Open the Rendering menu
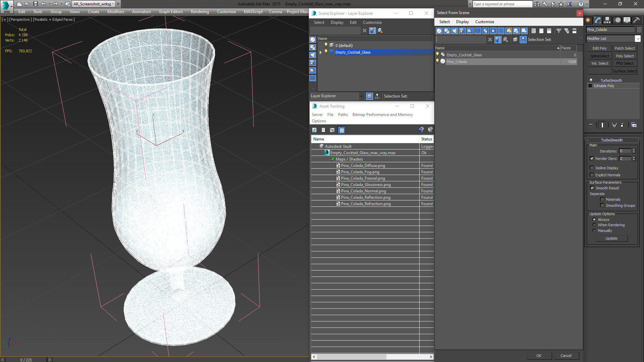Screen dimensions: 644x362 tap(200, 12)
